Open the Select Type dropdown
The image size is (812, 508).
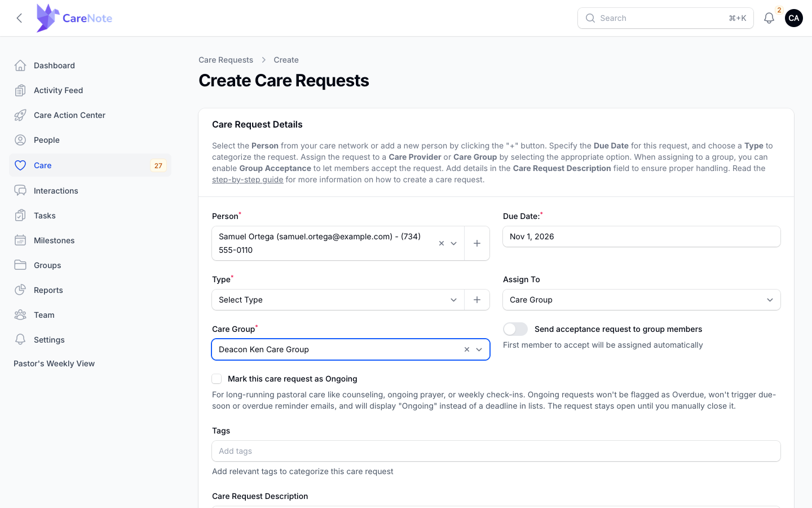point(338,300)
